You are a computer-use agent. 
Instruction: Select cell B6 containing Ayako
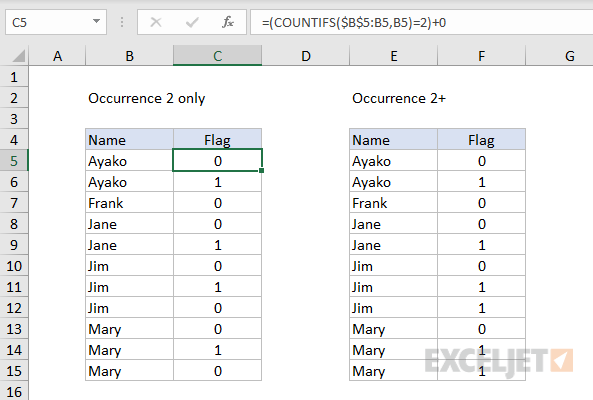[130, 182]
